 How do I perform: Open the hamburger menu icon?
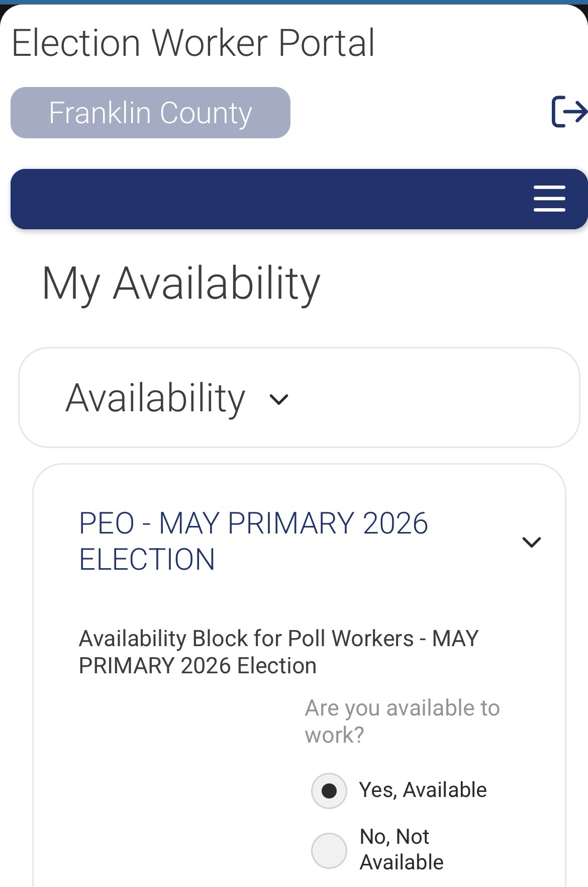pyautogui.click(x=549, y=198)
